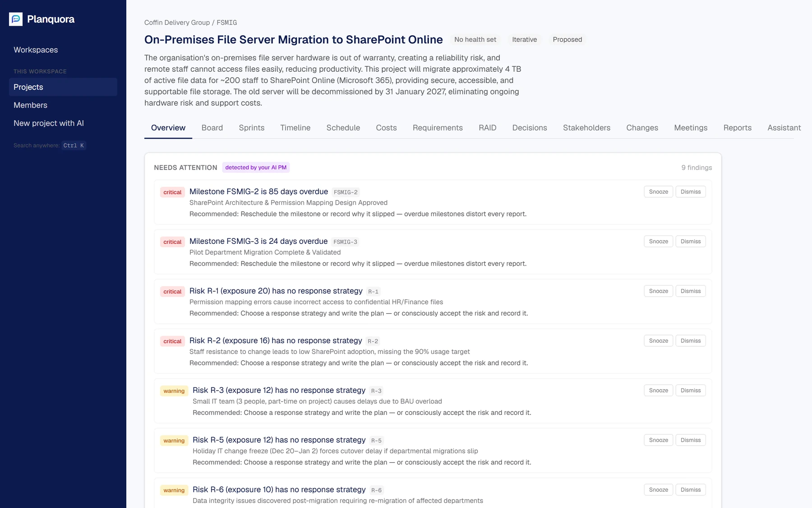Go to the Reports tab
The height and width of the screenshot is (508, 812).
click(737, 128)
